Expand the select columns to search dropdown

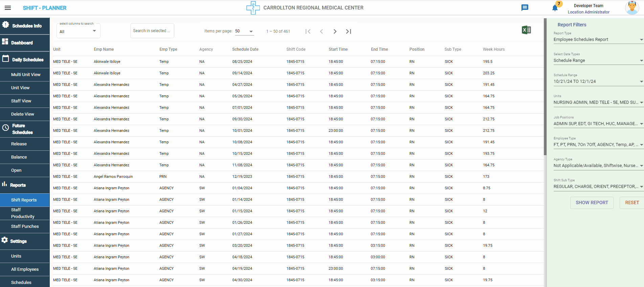click(x=78, y=31)
